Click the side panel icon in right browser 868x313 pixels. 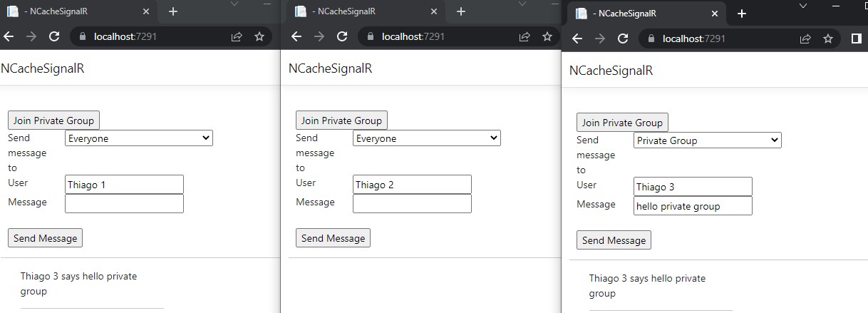tap(857, 39)
